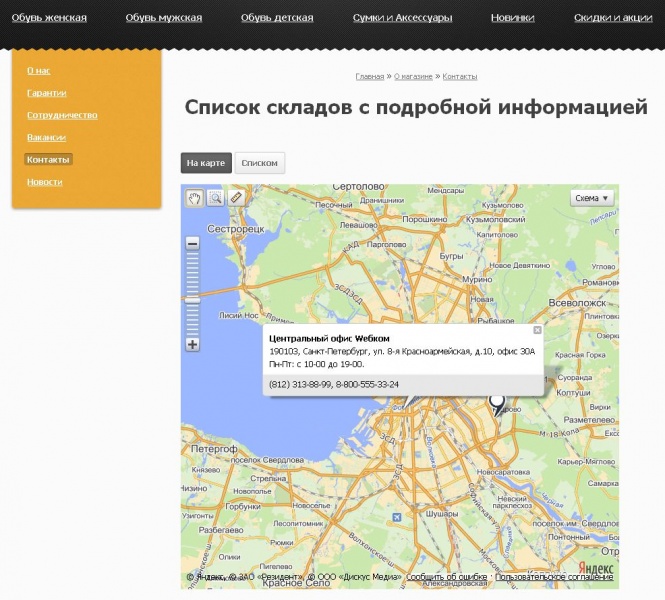665x600 pixels.
Task: Open Пользовательское соглашение link
Action: click(x=554, y=577)
